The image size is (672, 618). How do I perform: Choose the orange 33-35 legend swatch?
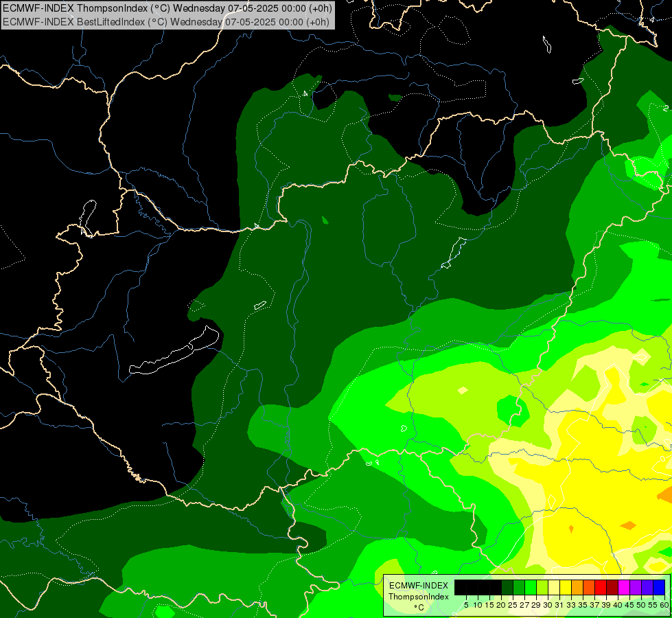pyautogui.click(x=577, y=587)
